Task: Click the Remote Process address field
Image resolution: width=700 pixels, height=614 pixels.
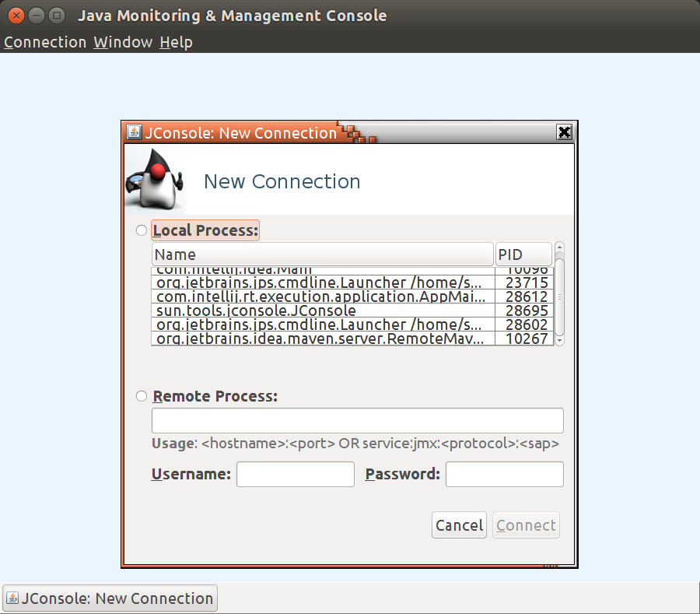Action: point(358,421)
